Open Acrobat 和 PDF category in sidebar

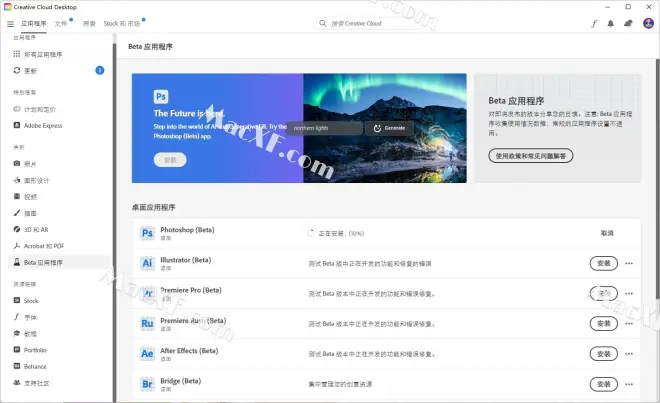coord(44,245)
